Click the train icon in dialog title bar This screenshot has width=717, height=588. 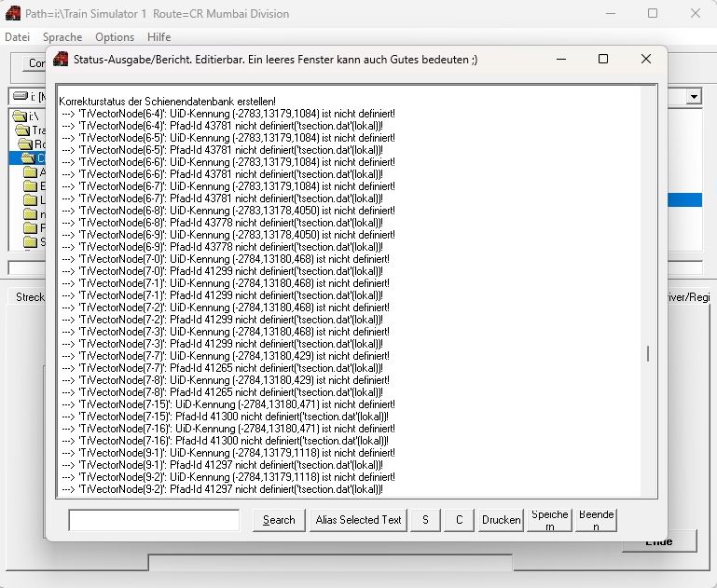(62, 59)
